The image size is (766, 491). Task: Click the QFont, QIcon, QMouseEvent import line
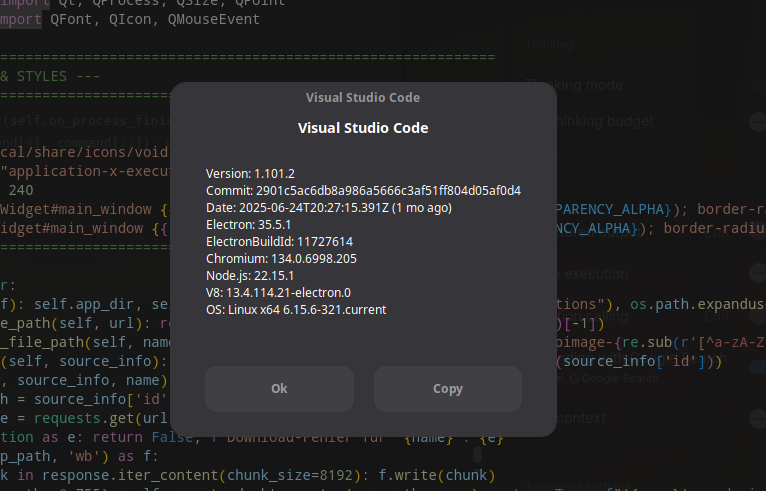click(130, 19)
